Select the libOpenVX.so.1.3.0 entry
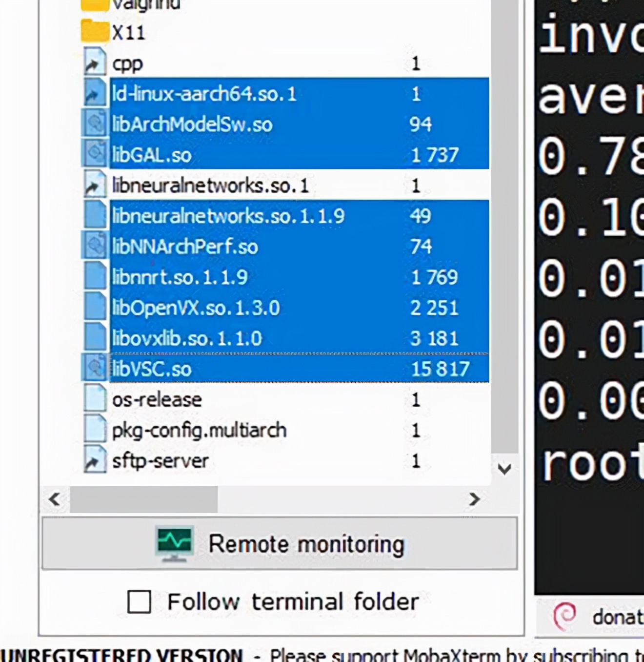Screen dimensions: 644x662 tap(195, 308)
